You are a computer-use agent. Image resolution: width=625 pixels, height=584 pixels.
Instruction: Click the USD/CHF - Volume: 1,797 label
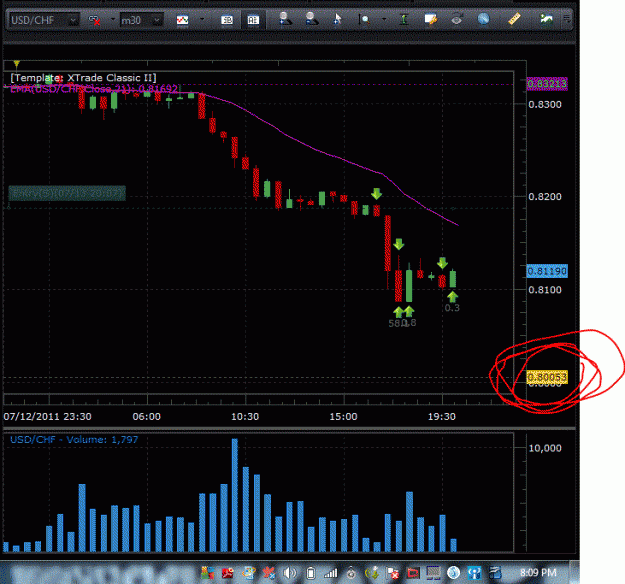click(x=74, y=440)
